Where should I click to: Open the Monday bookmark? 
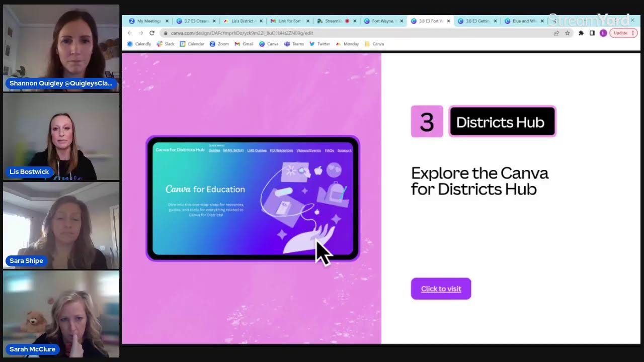(347, 44)
